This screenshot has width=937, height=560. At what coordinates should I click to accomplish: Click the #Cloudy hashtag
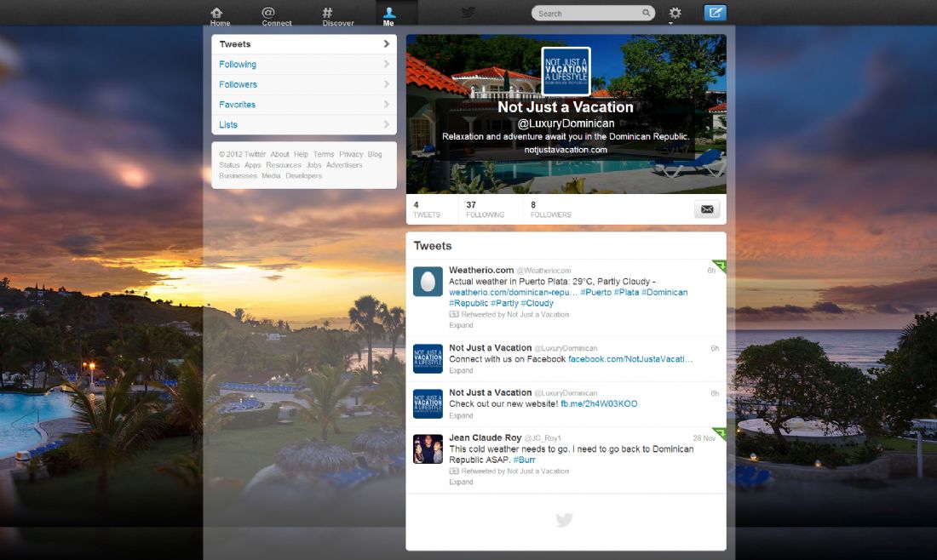click(537, 303)
